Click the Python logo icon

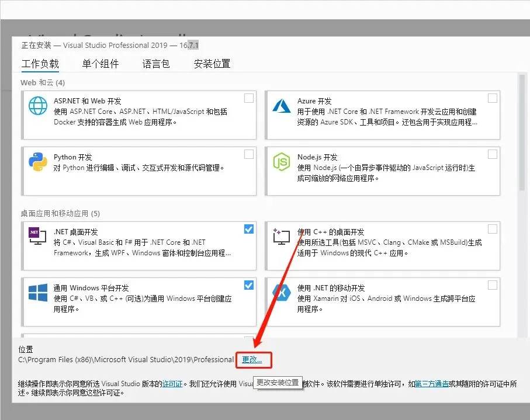pyautogui.click(x=38, y=161)
